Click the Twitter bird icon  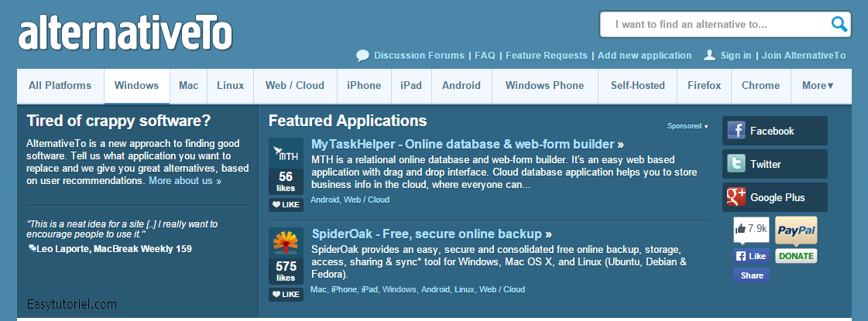736,164
